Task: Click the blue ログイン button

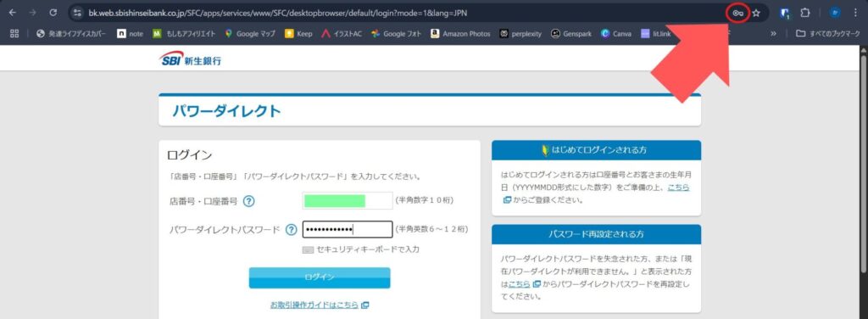Action: (320, 277)
